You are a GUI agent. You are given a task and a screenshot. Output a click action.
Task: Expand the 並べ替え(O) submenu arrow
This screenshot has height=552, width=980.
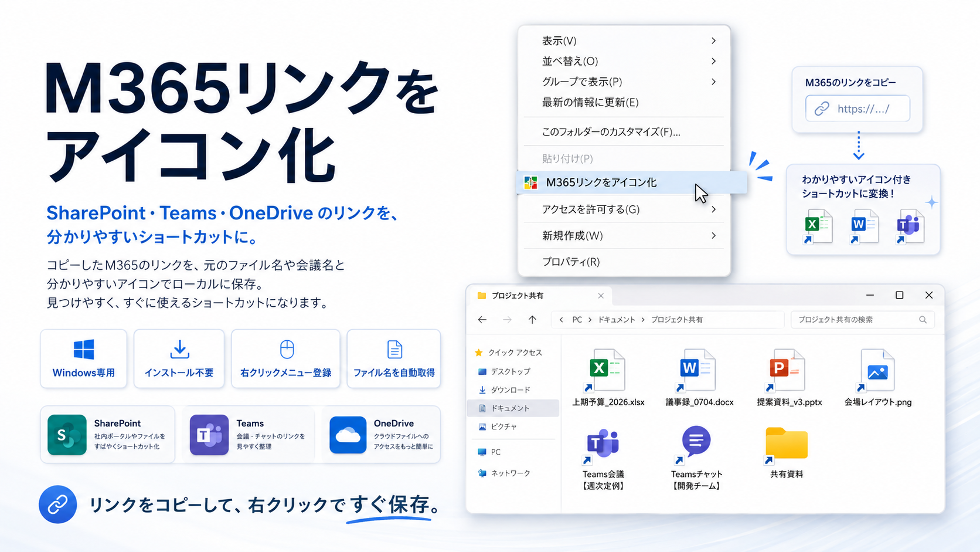coord(713,61)
